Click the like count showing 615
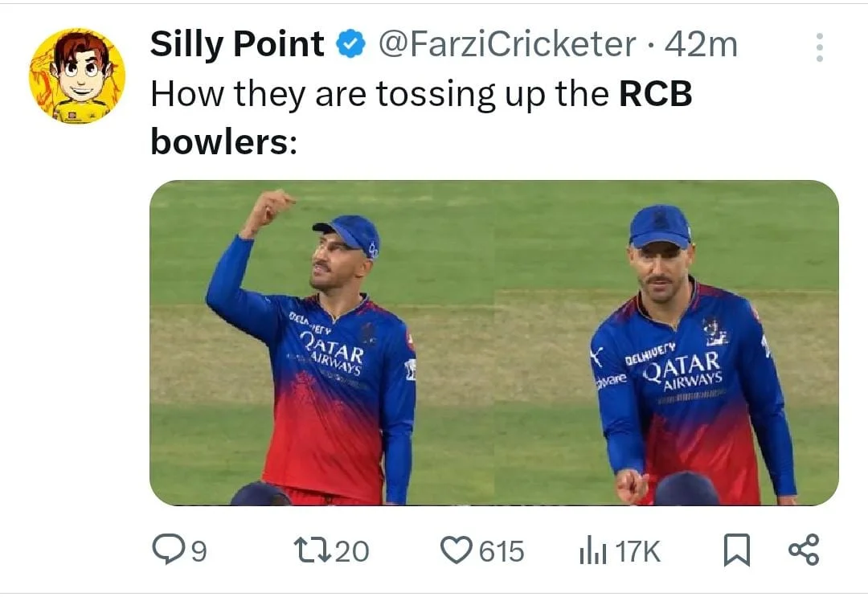The height and width of the screenshot is (597, 868). (x=502, y=551)
